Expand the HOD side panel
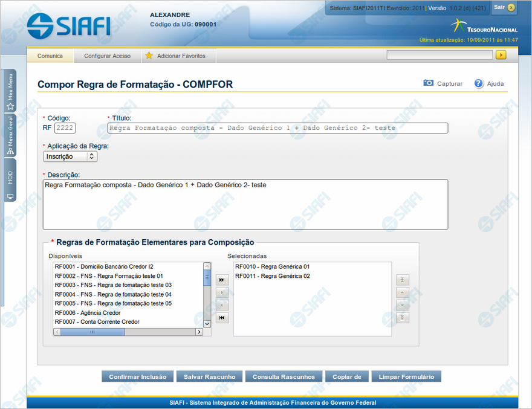This screenshot has width=532, height=409. (x=10, y=181)
